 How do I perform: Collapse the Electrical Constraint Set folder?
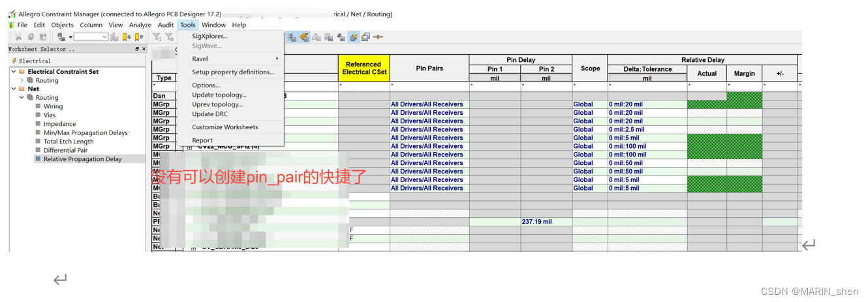click(x=14, y=72)
